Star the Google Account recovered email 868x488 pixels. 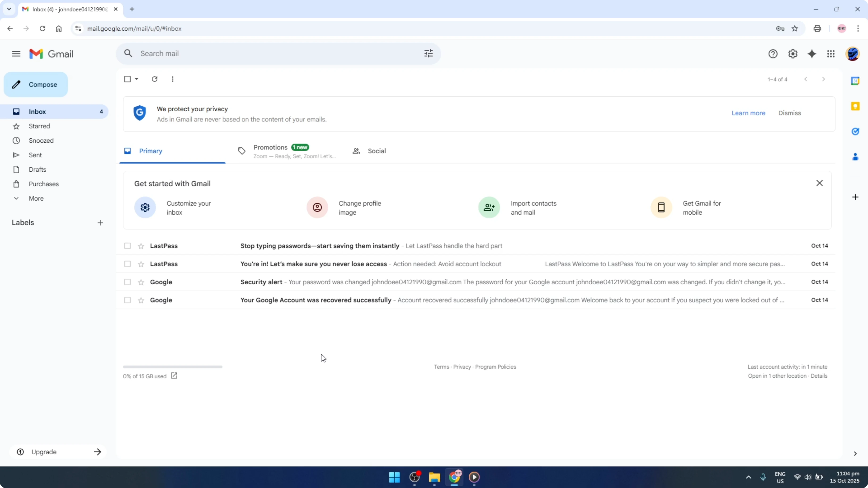[141, 300]
